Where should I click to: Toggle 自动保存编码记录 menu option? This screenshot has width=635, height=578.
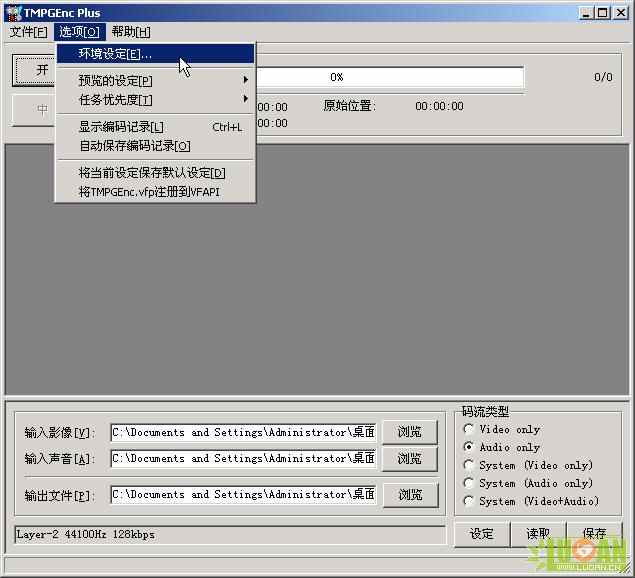[x=156, y=146]
